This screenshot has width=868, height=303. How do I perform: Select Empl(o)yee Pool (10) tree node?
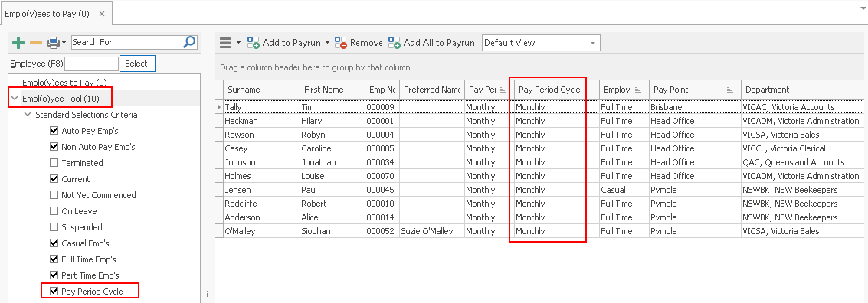tap(61, 99)
